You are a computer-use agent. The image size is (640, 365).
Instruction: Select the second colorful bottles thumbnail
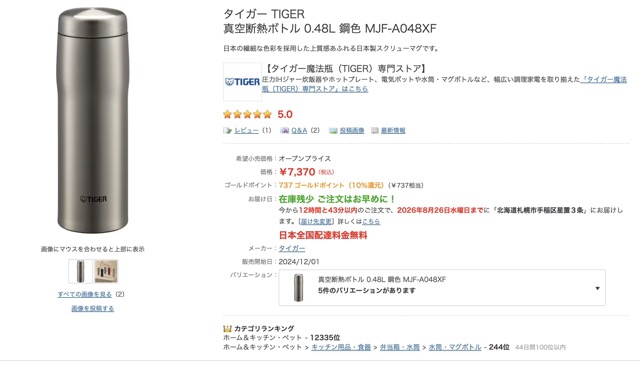106,271
